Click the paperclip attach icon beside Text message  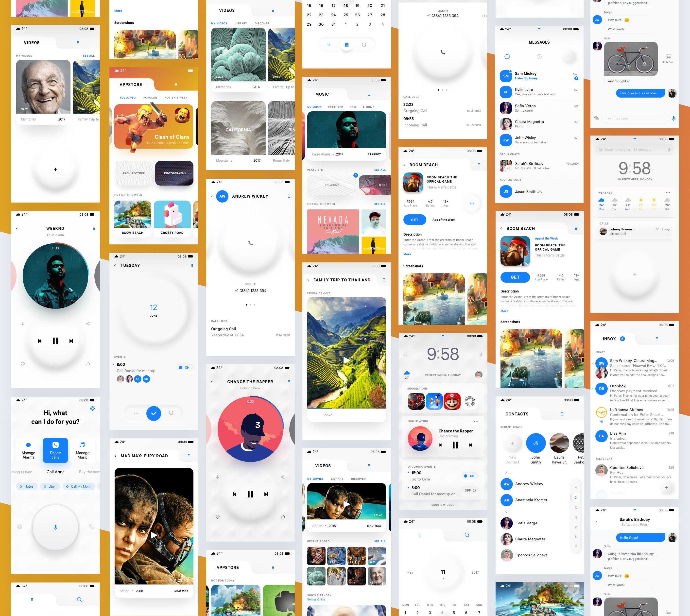(597, 119)
